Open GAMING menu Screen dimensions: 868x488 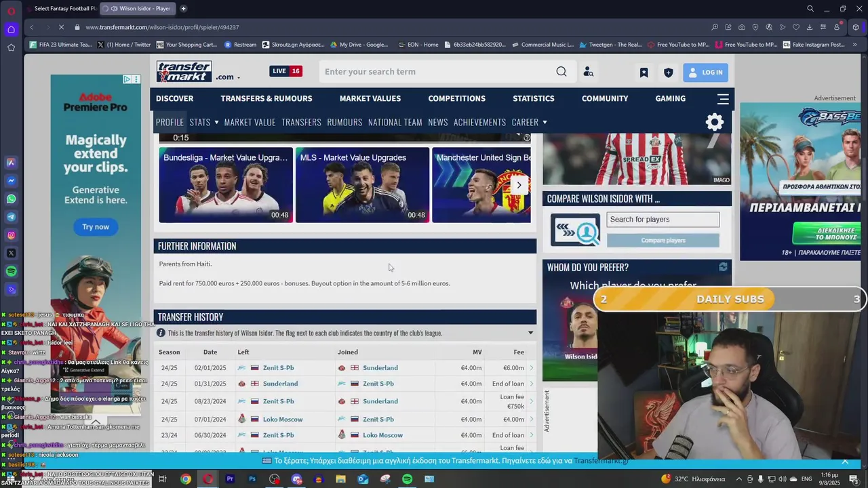click(670, 98)
